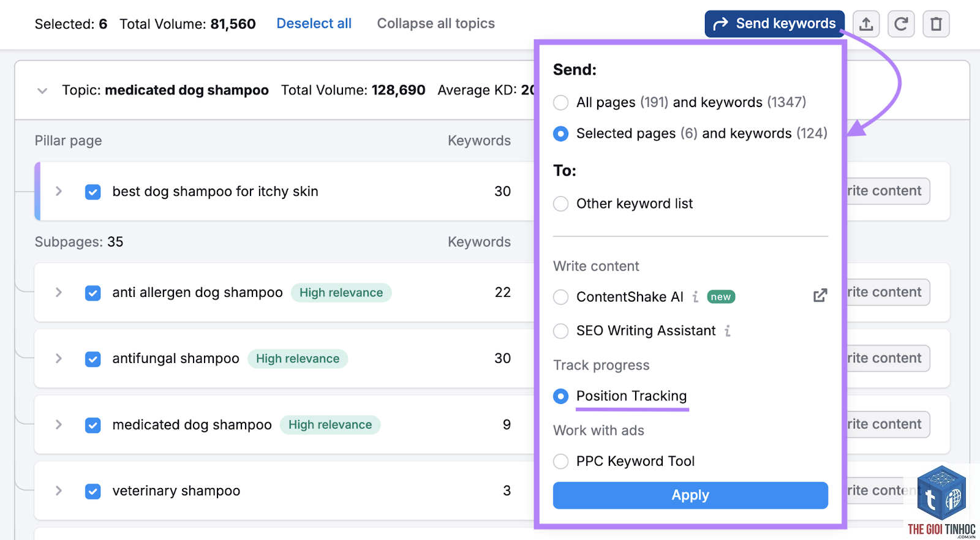Choose PPC Keyword Tool radio option

[x=560, y=461]
